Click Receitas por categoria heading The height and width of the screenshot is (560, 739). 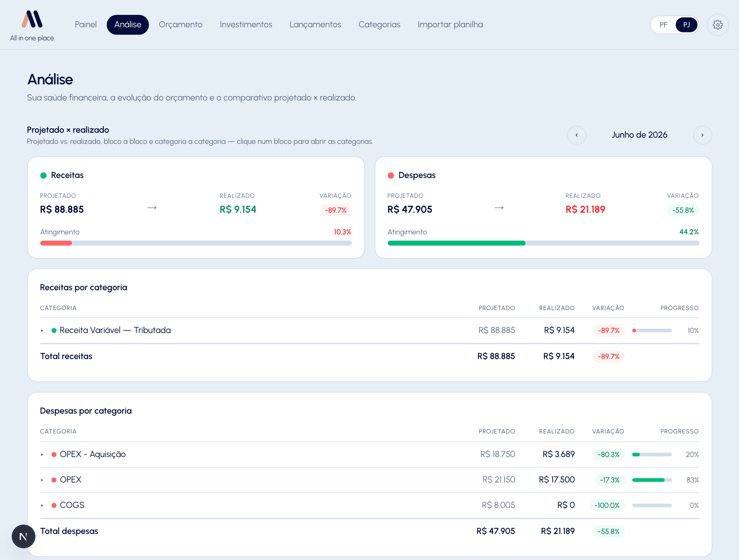point(83,287)
